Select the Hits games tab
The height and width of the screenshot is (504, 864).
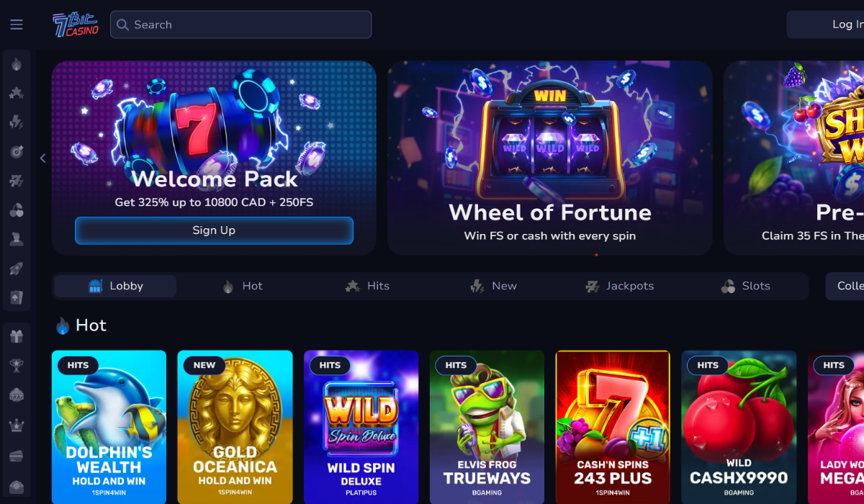(x=367, y=286)
